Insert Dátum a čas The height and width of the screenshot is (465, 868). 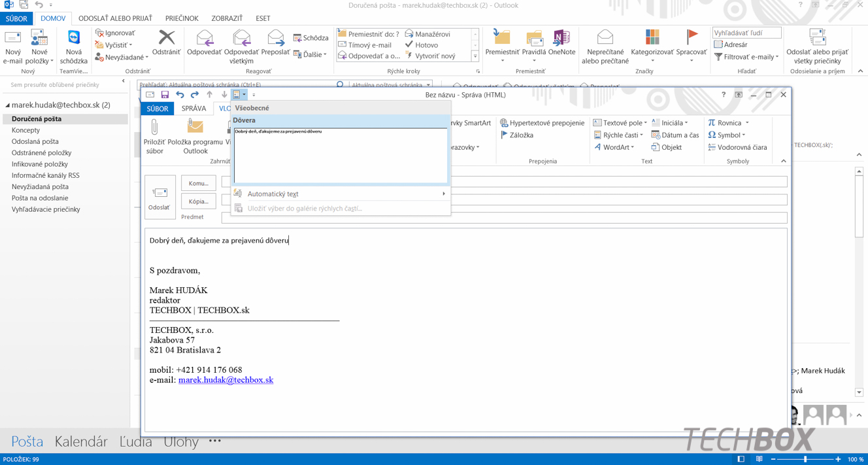point(675,135)
